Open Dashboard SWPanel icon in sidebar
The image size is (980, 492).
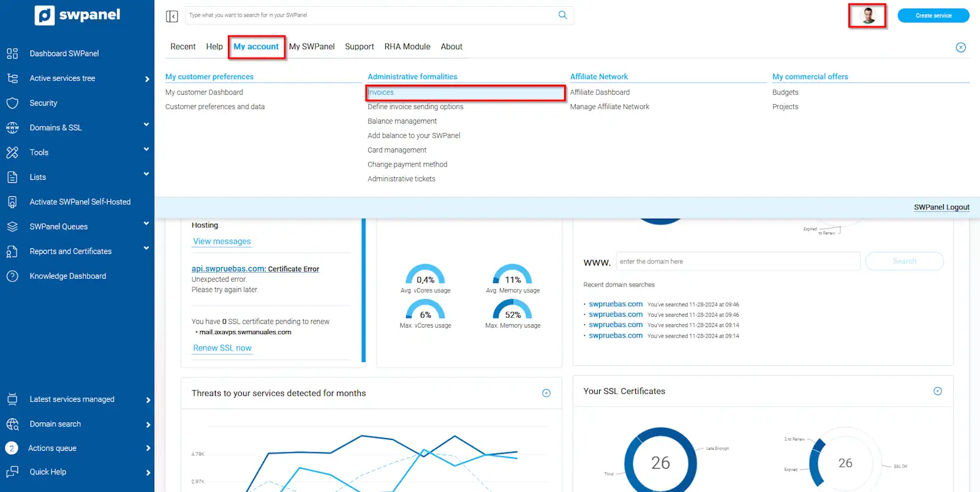12,53
